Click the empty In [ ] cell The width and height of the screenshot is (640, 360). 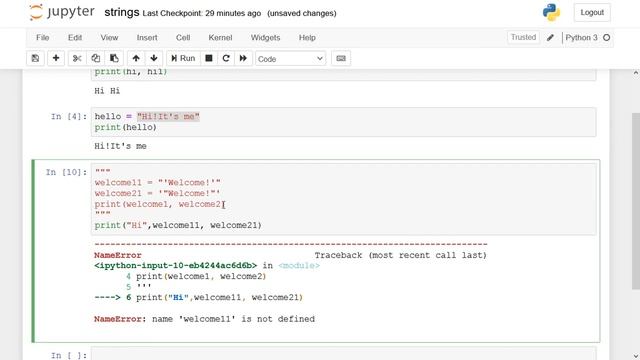click(x=343, y=354)
